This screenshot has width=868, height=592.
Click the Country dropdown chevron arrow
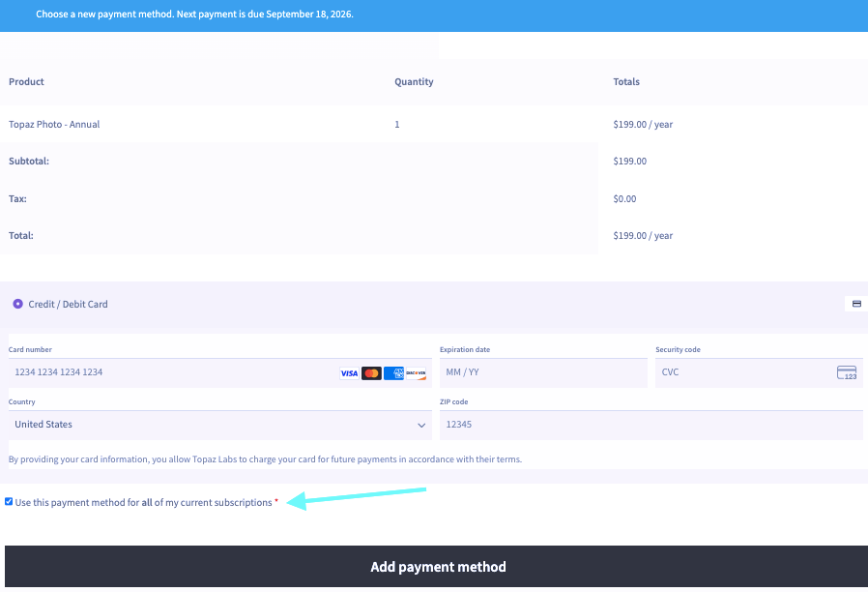(x=421, y=426)
